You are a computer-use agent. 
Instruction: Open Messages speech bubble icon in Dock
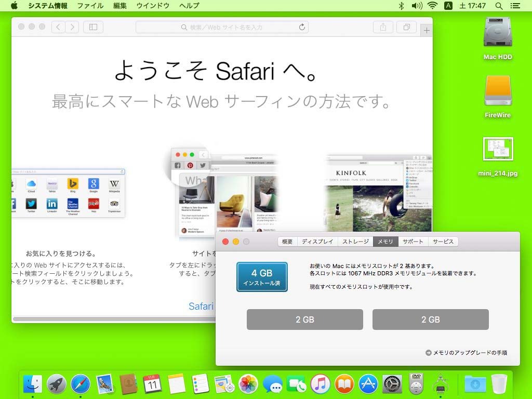(x=272, y=384)
